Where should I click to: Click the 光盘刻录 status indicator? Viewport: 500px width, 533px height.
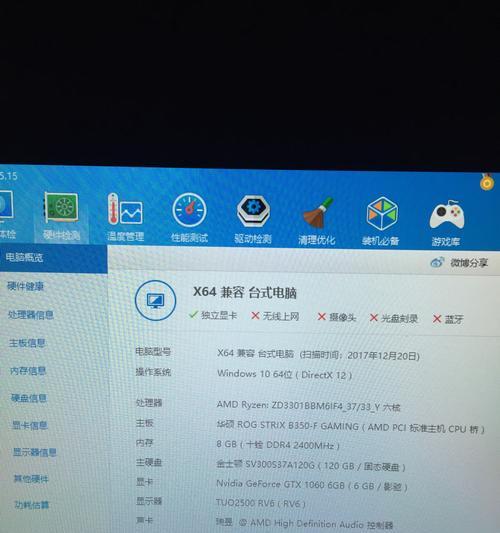click(x=394, y=318)
